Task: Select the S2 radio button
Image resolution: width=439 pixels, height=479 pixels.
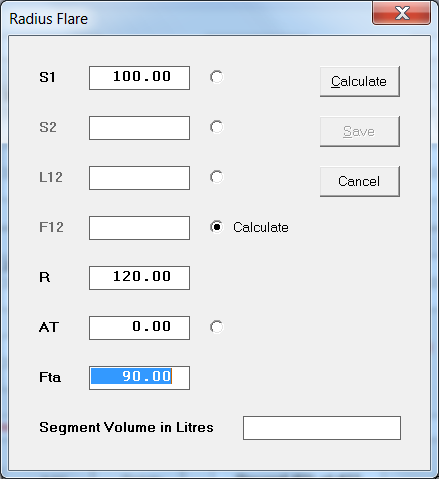Action: pyautogui.click(x=217, y=127)
